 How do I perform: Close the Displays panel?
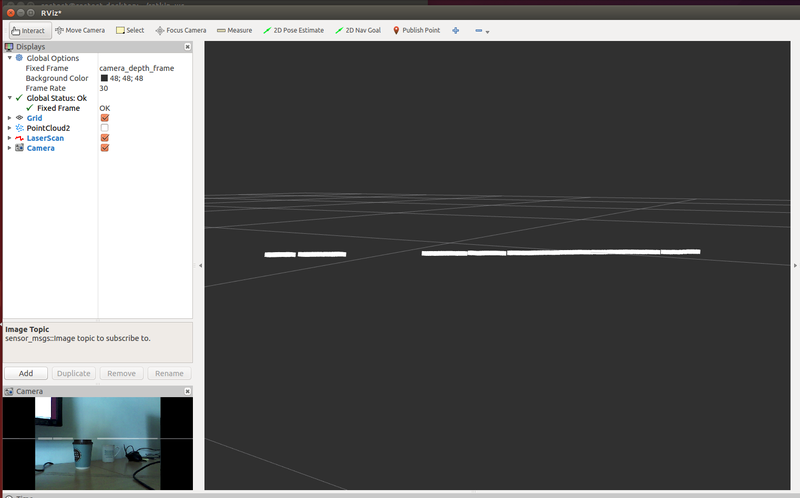pos(188,47)
